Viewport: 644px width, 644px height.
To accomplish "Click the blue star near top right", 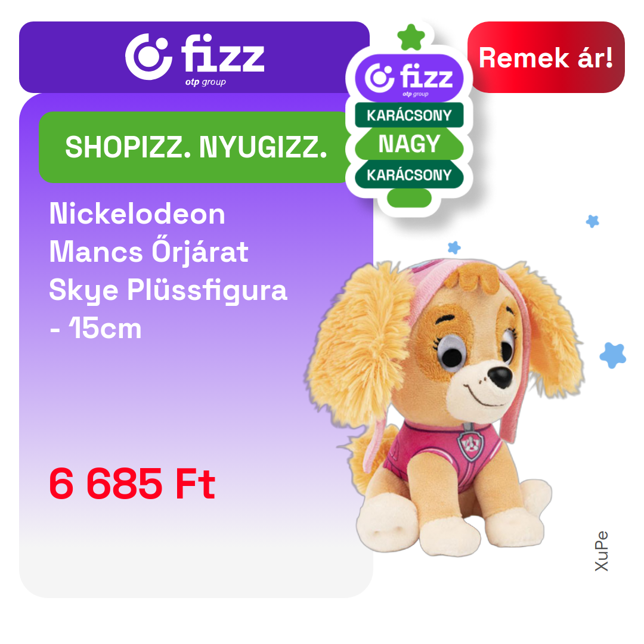I will pos(592,221).
